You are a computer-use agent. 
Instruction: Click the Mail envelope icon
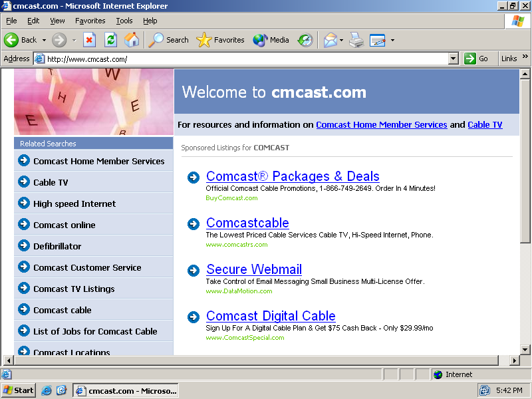[x=330, y=40]
